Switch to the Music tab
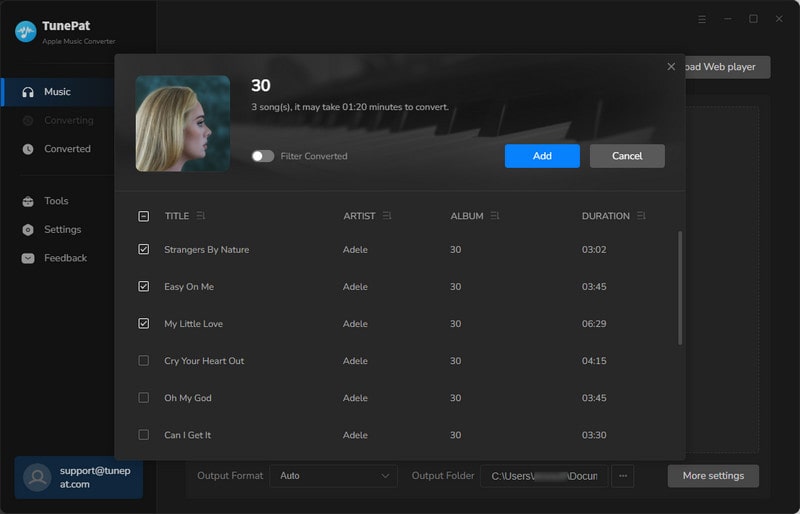This screenshot has width=800, height=514. 57,92
